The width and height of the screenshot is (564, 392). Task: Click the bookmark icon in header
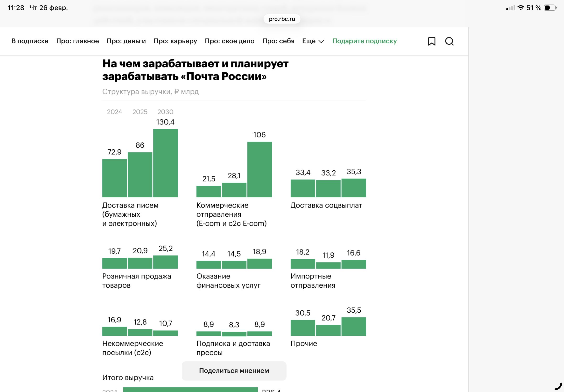[432, 41]
